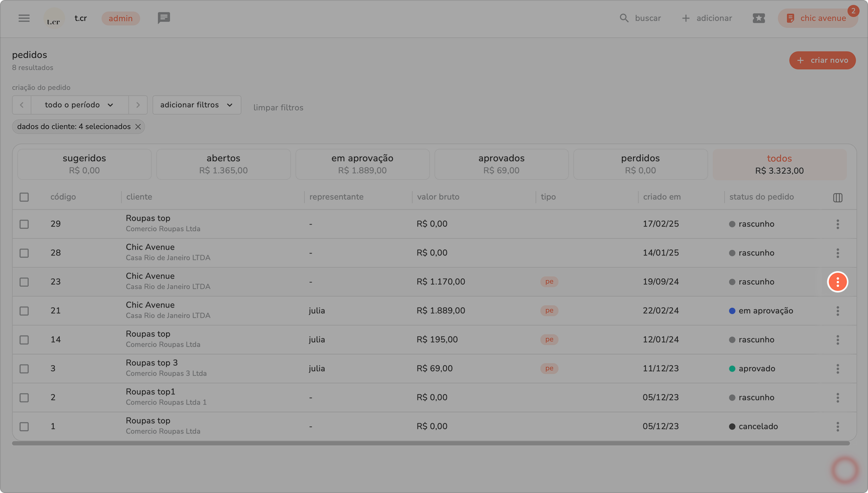
Task: Remove the dados do cliente filter chip
Action: click(138, 127)
